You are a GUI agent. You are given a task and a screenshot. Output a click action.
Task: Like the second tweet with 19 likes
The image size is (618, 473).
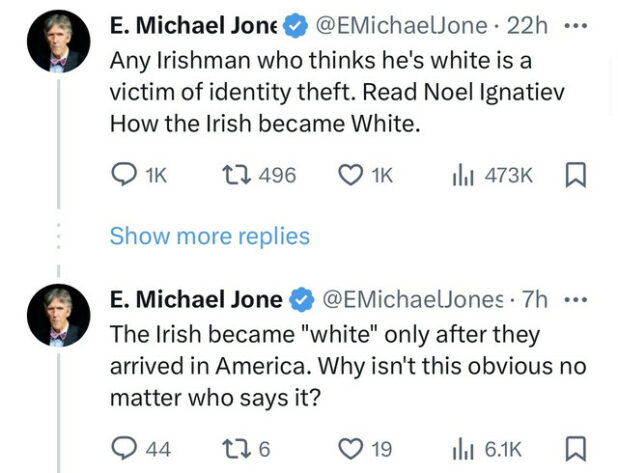(x=350, y=450)
